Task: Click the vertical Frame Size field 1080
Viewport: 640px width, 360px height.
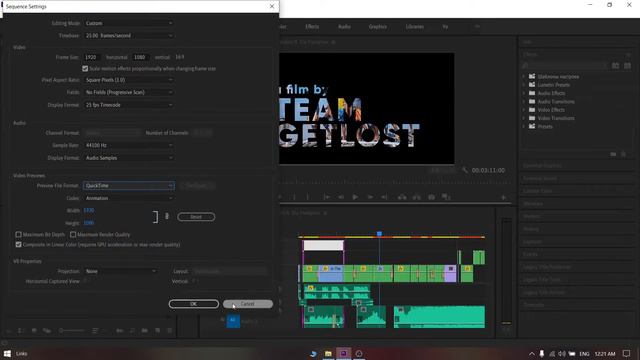Action: coord(140,57)
